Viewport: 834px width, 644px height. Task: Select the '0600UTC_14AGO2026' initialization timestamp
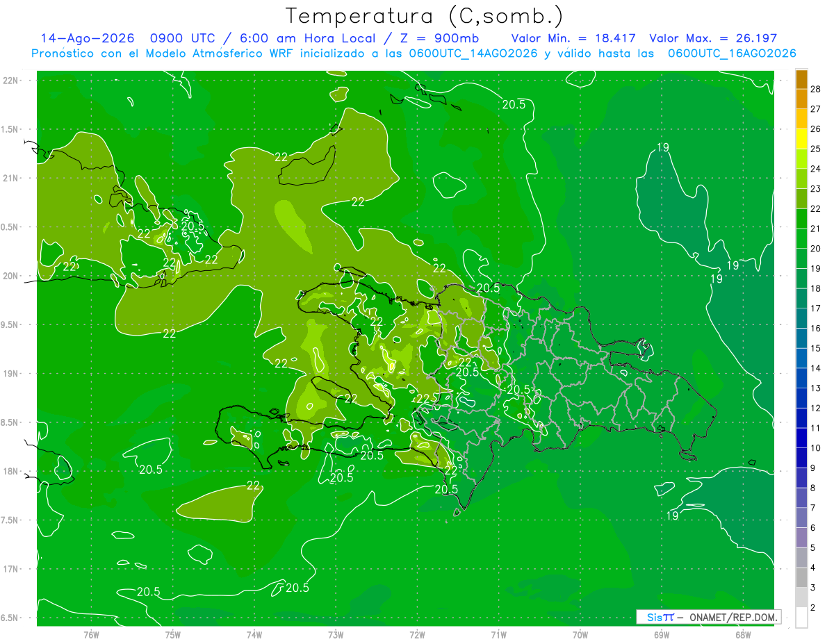473,53
